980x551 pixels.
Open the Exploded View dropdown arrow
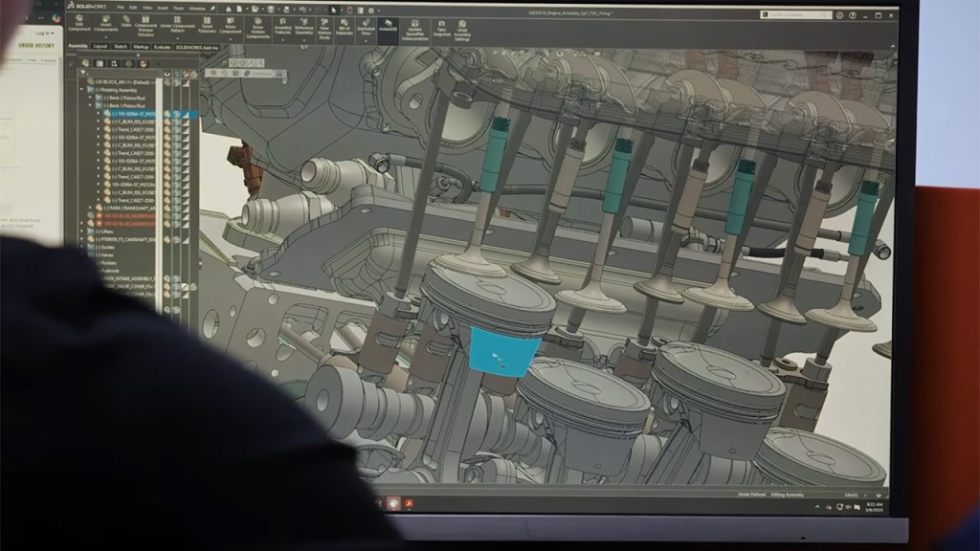click(366, 41)
